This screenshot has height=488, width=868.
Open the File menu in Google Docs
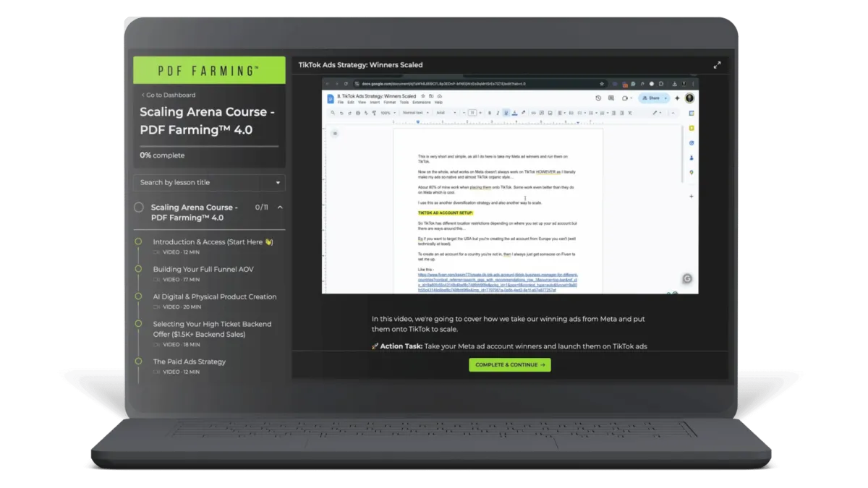(x=341, y=103)
